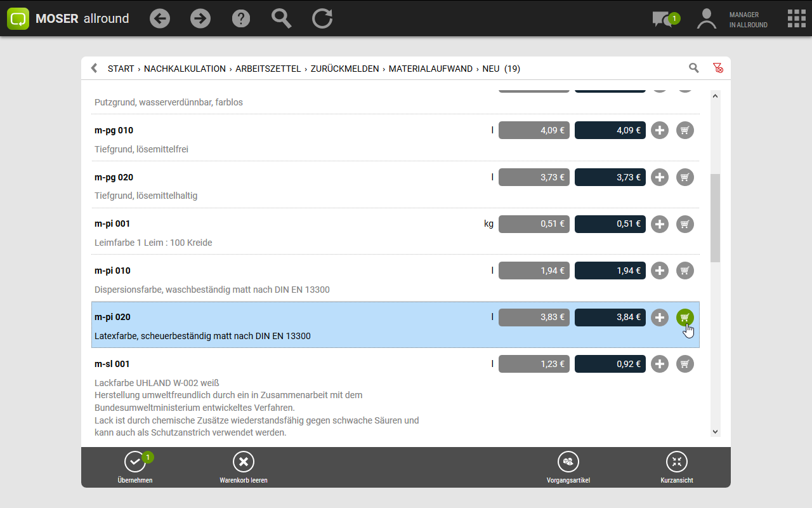This screenshot has width=812, height=508.
Task: Go to the NACHKALKULATION breadcrumb
Action: coord(185,69)
